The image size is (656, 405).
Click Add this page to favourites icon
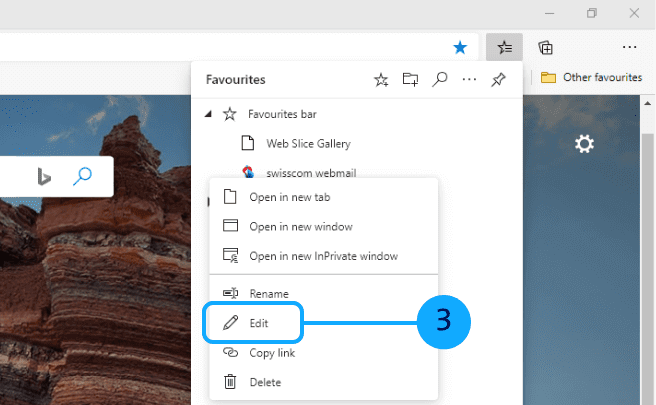381,79
